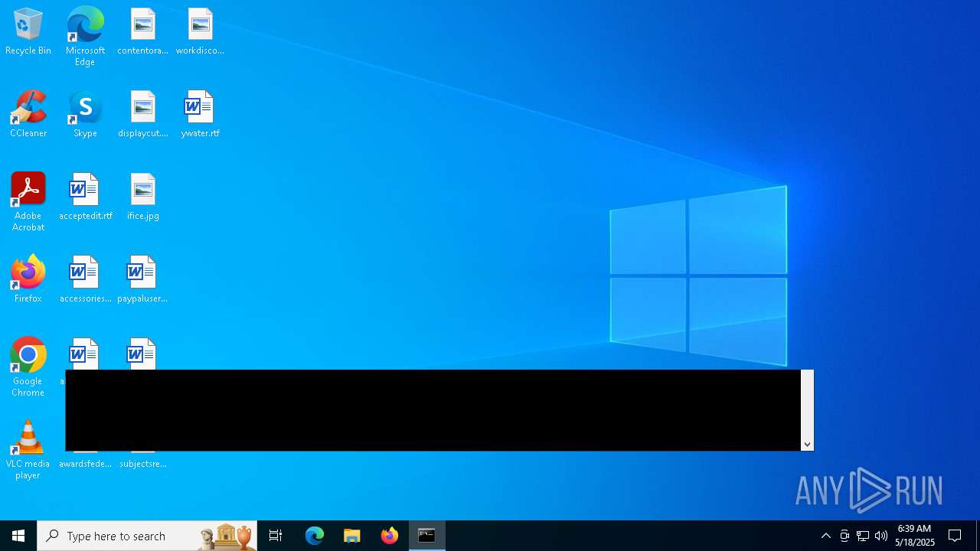This screenshot has height=551, width=980.
Task: Open the Recycle Bin desktop icon
Action: [28, 32]
